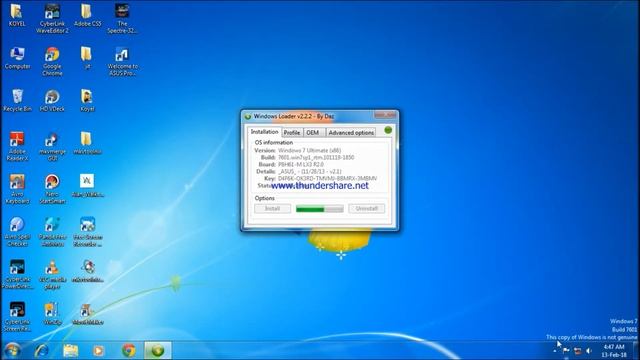Open the Recycle Bin

pos(17,100)
